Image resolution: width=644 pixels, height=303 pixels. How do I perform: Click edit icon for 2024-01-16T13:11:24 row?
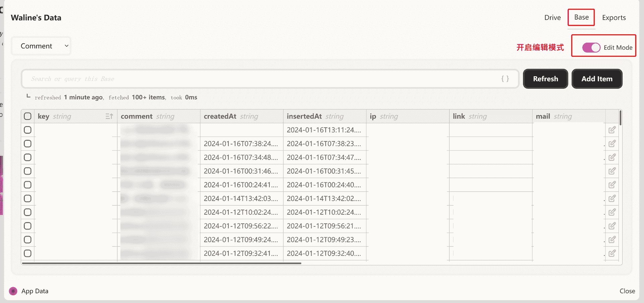point(612,130)
